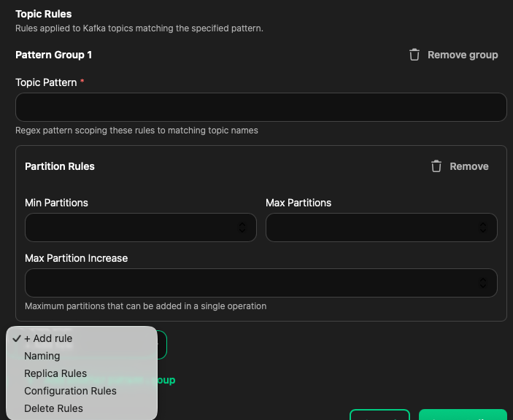Click into the Max Partition Increase field
This screenshot has width=513, height=420.
tap(261, 283)
